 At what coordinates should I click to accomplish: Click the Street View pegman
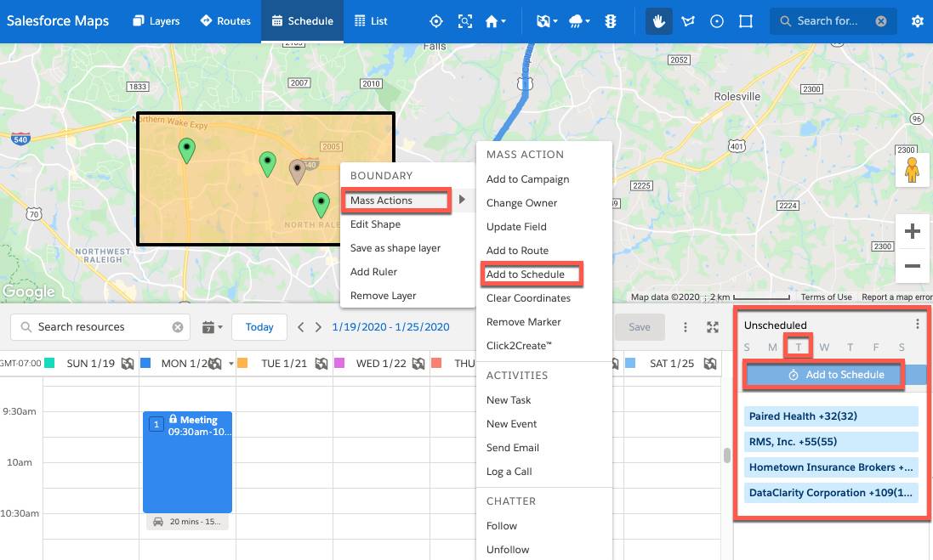pyautogui.click(x=912, y=170)
